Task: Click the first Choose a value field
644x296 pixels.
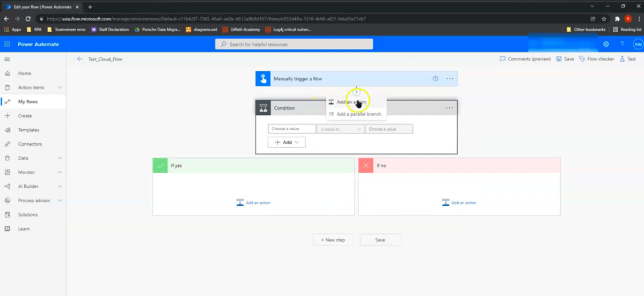Action: point(292,129)
